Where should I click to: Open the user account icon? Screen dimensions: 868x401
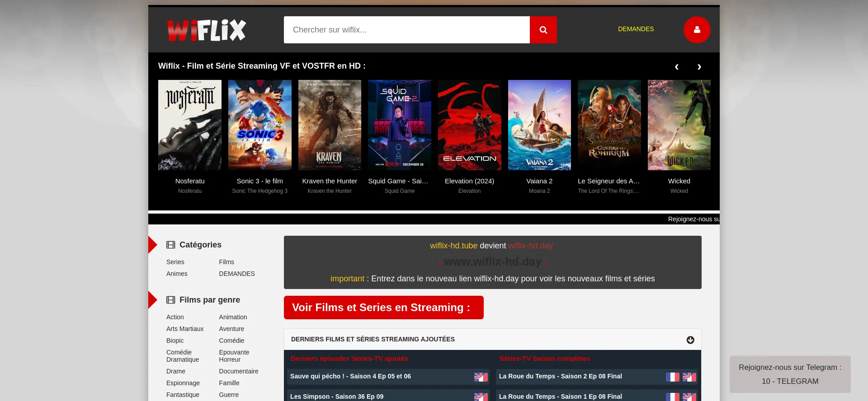pyautogui.click(x=697, y=30)
